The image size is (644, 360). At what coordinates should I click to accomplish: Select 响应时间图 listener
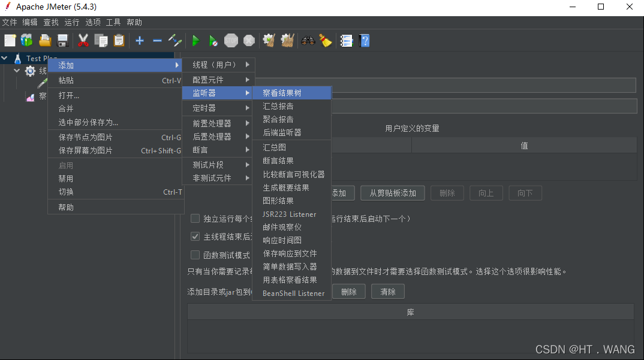(x=291, y=240)
